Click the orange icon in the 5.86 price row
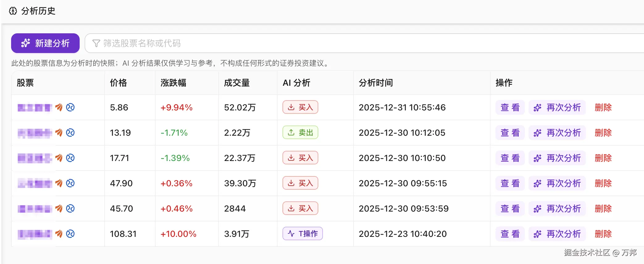The width and height of the screenshot is (644, 264). pos(59,107)
